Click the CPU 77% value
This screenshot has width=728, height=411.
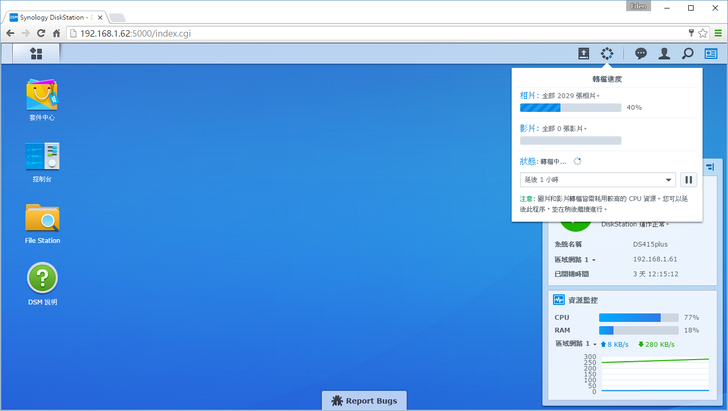click(x=691, y=318)
